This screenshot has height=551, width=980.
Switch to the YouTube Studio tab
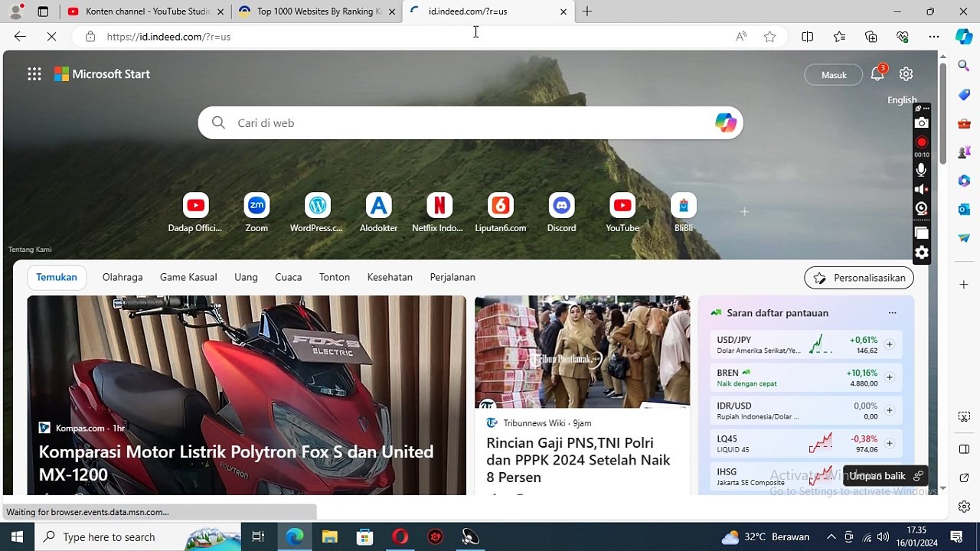[x=145, y=11]
